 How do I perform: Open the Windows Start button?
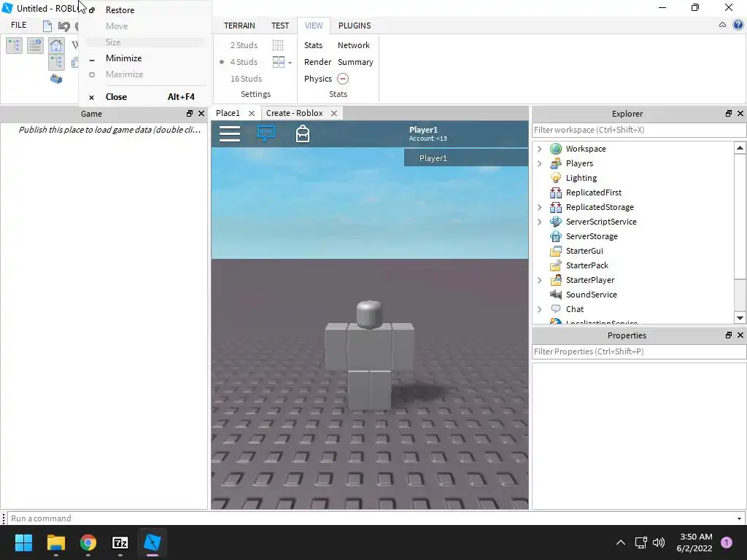click(x=24, y=542)
